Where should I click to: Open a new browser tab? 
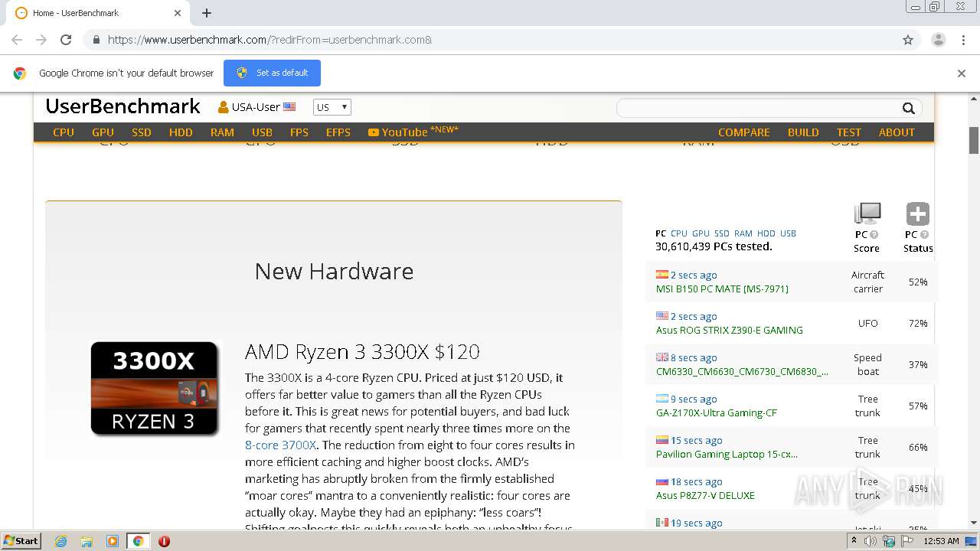click(207, 13)
